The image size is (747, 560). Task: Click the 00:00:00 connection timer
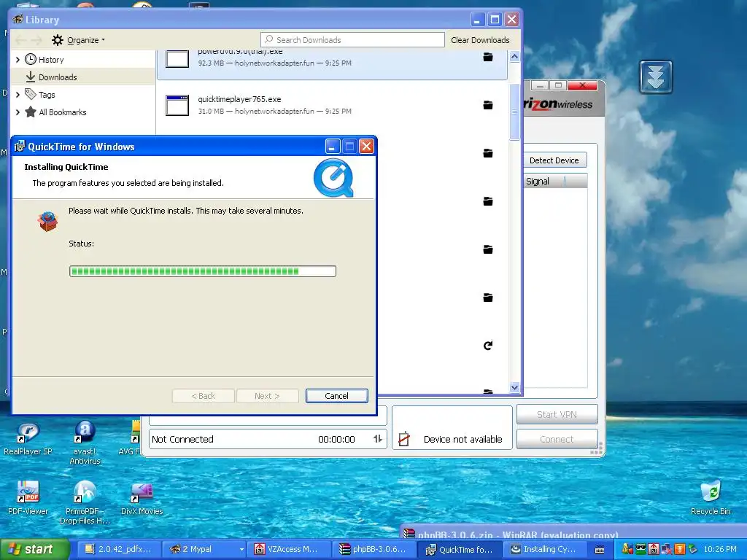[336, 439]
